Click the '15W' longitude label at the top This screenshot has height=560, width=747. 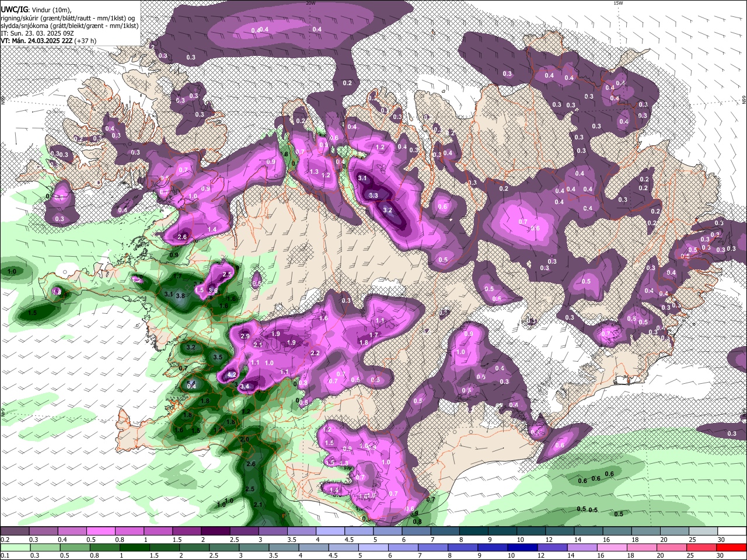[x=619, y=3]
